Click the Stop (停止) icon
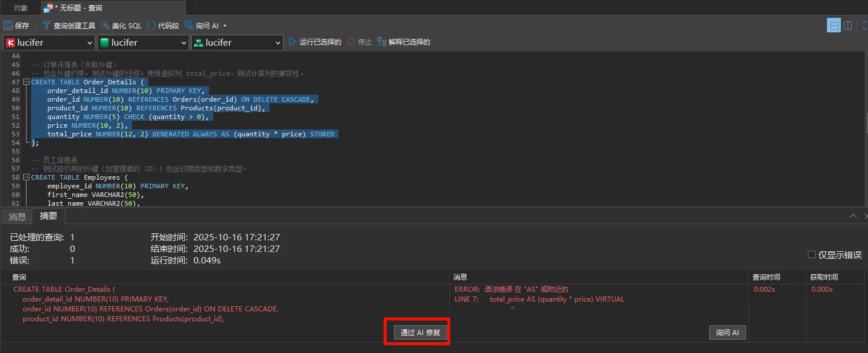Screen dimensions: 868x353 pos(351,42)
